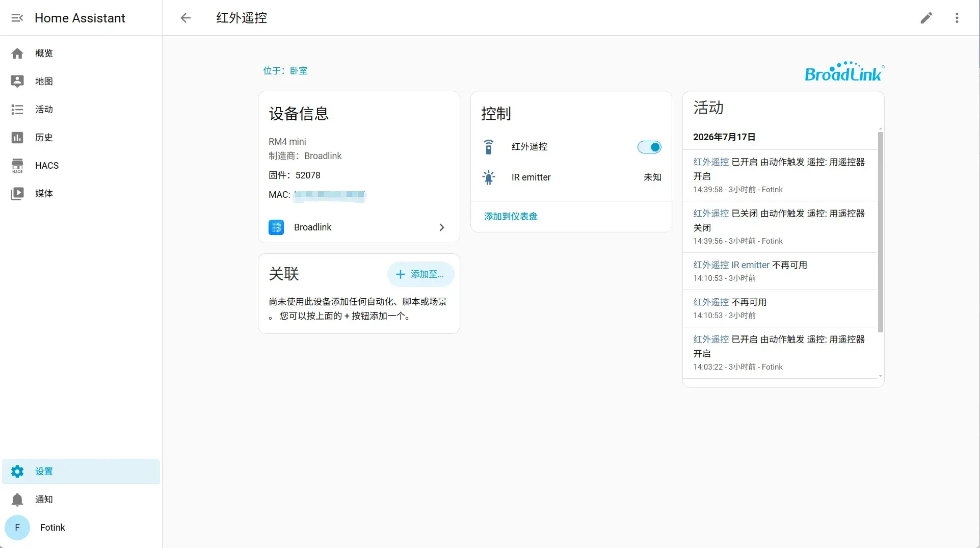Open the Broadlink integration row
This screenshot has width=980, height=548.
click(x=359, y=227)
